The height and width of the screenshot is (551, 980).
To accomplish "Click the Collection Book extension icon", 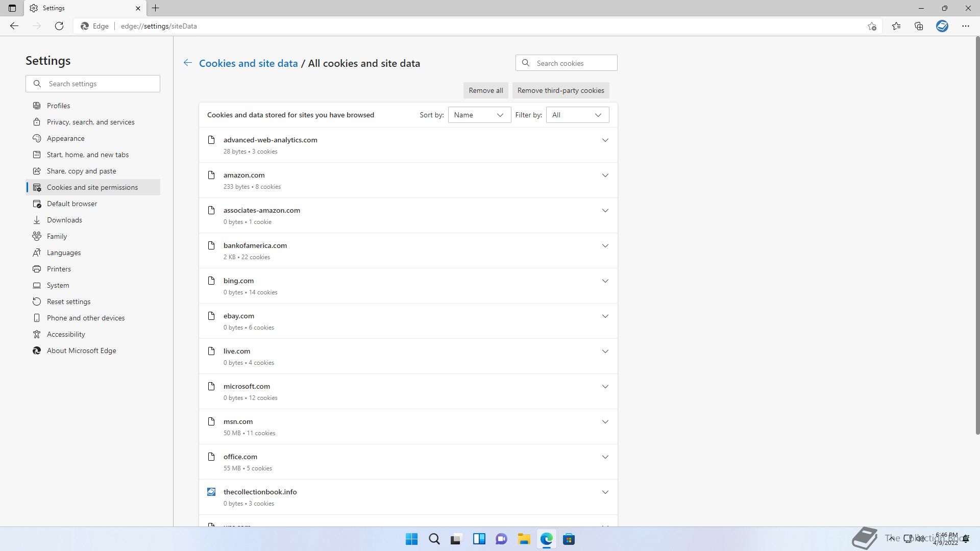I will click(942, 26).
